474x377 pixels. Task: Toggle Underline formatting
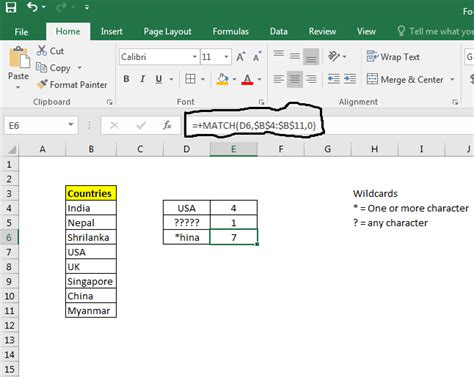[159, 79]
